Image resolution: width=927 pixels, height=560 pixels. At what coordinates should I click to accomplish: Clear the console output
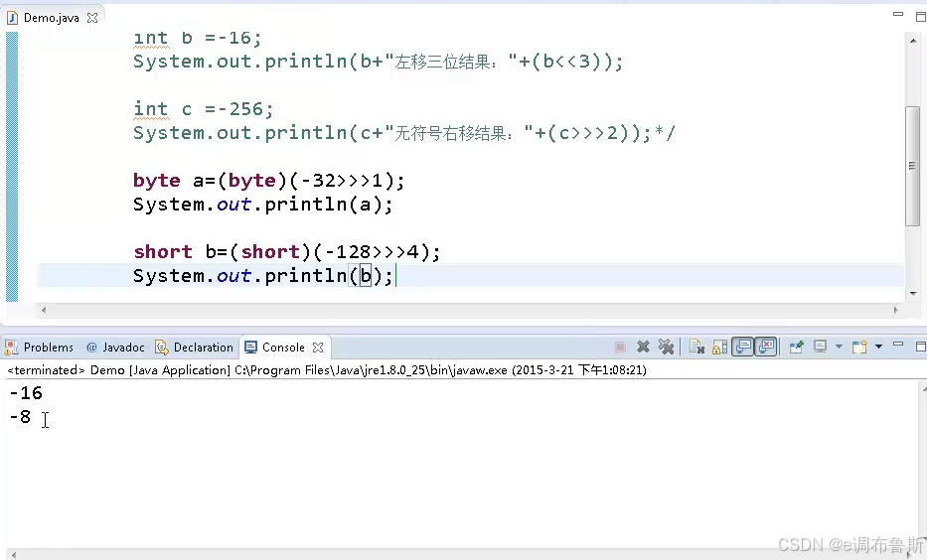[696, 348]
